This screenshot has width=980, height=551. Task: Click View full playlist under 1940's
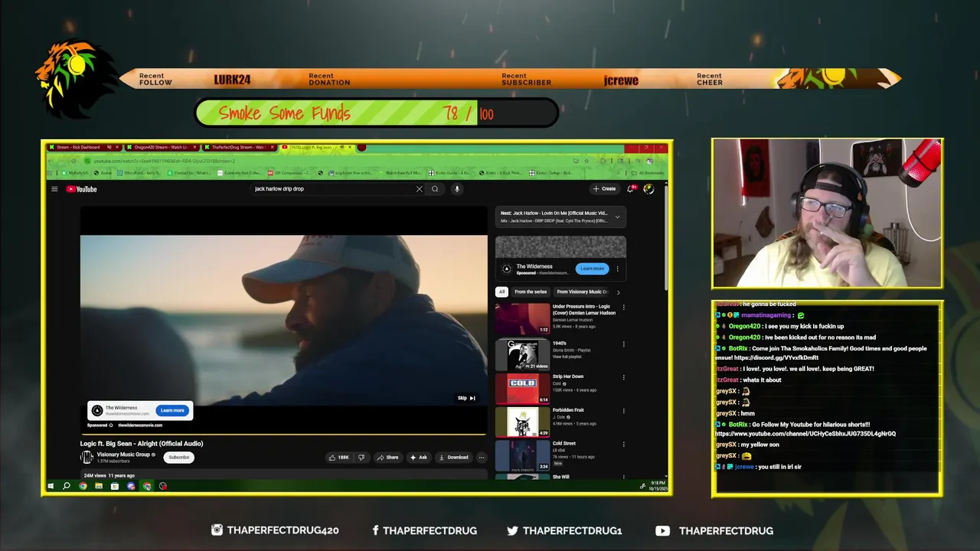click(x=567, y=357)
